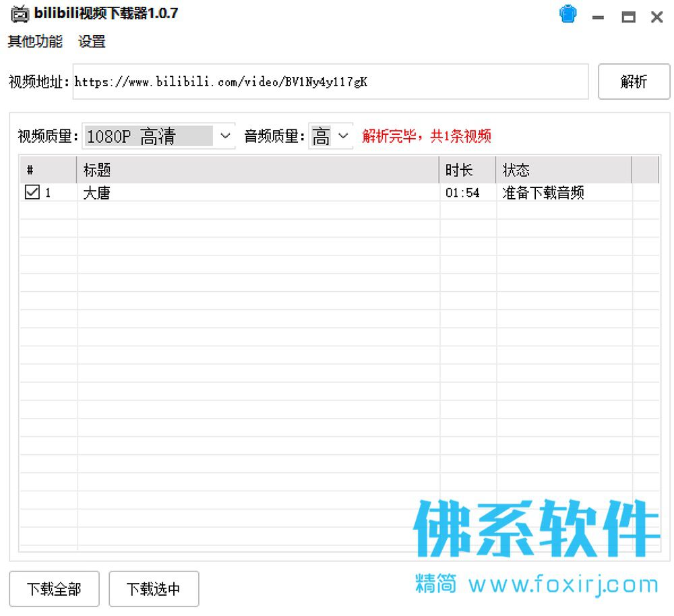Image resolution: width=674 pixels, height=616 pixels.
Task: Open the 其他功能 menu
Action: coord(35,41)
